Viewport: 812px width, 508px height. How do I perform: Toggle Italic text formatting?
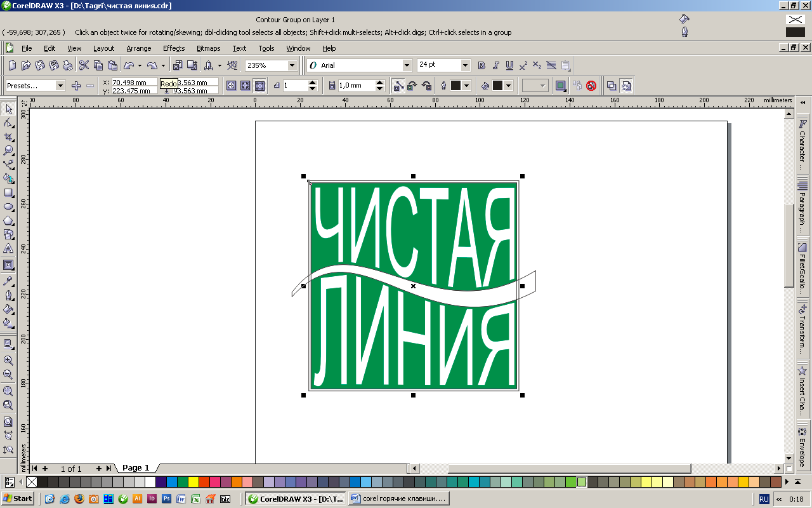coord(495,65)
